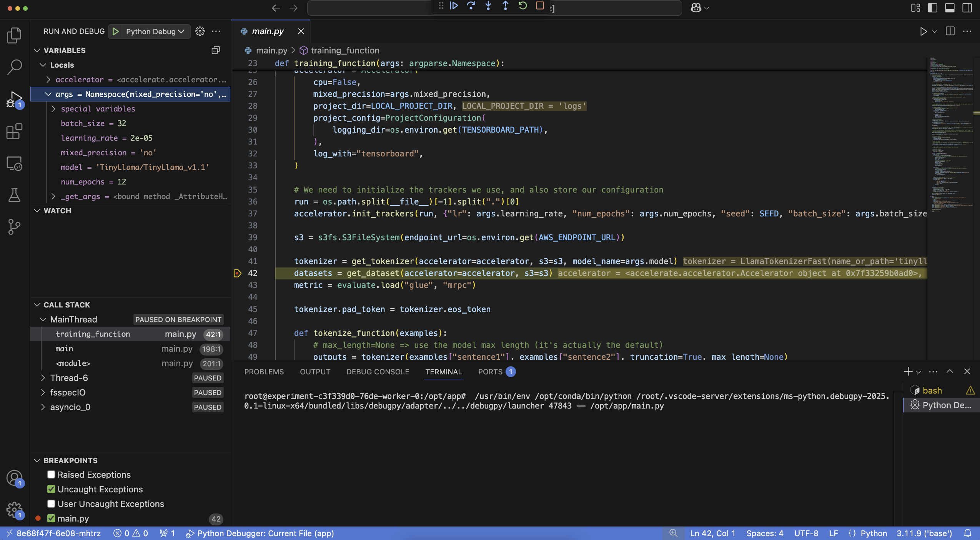Collapse the BREAKPOINTS section
Viewport: 980px width, 540px height.
point(37,460)
